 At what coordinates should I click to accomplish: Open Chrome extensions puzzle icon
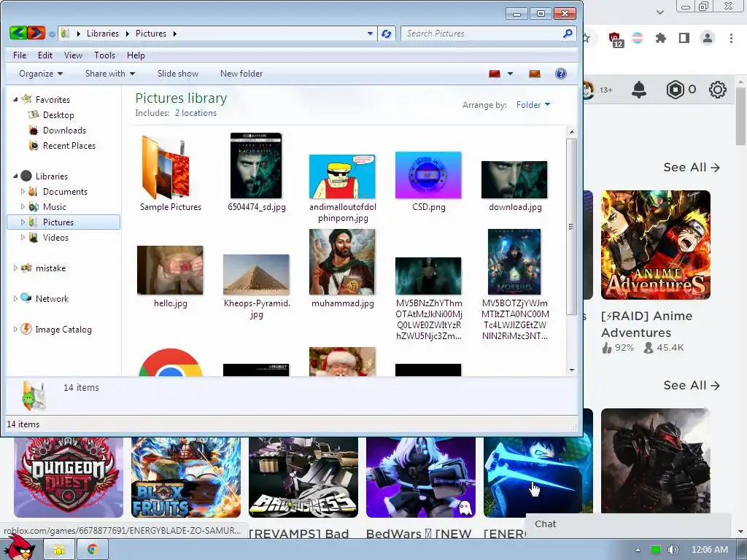[x=660, y=38]
